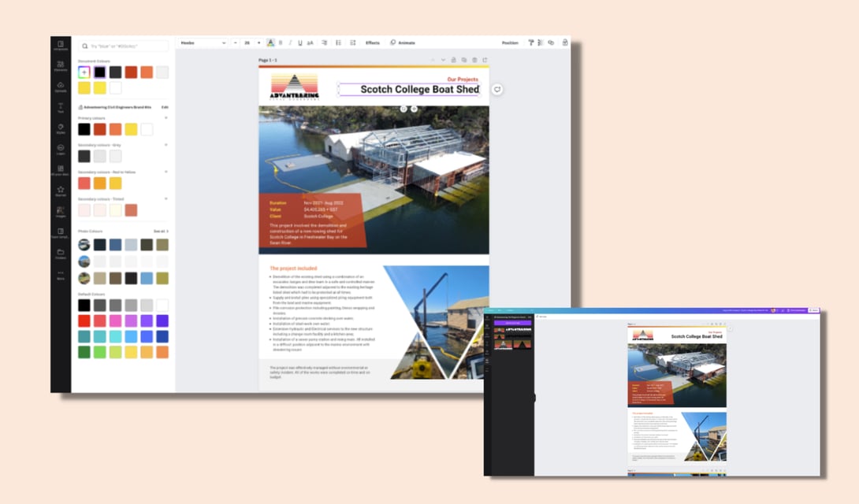Click the "The project included" heading
Viewport: 859px width, 504px height.
click(293, 268)
